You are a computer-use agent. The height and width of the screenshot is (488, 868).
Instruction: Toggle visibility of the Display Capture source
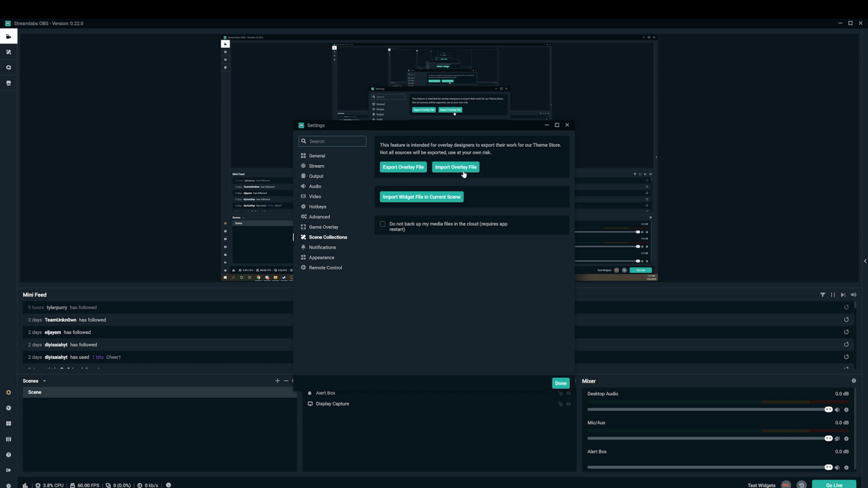[x=568, y=404]
